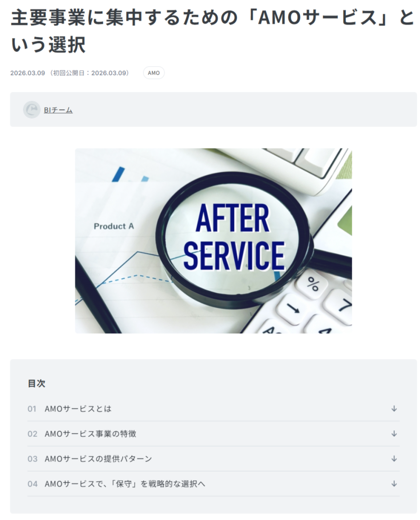The height and width of the screenshot is (520, 420).
Task: Click the arrow icon for AMOサービスとは
Action: click(394, 408)
